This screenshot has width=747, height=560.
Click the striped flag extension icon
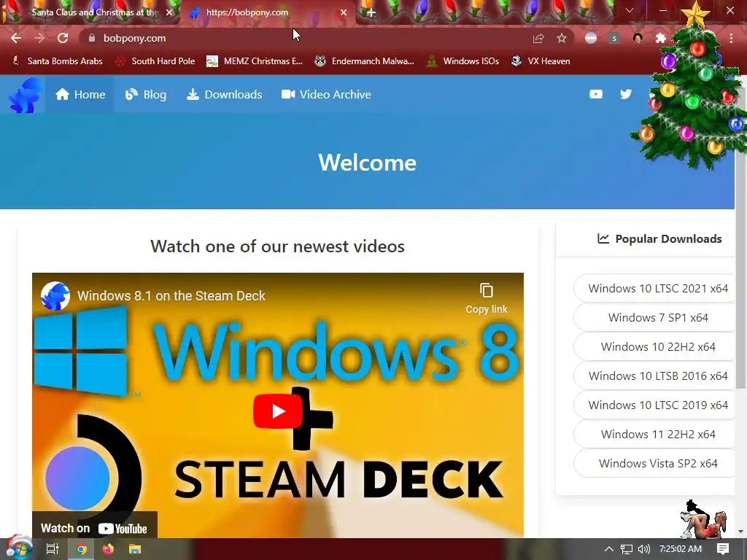point(591,38)
